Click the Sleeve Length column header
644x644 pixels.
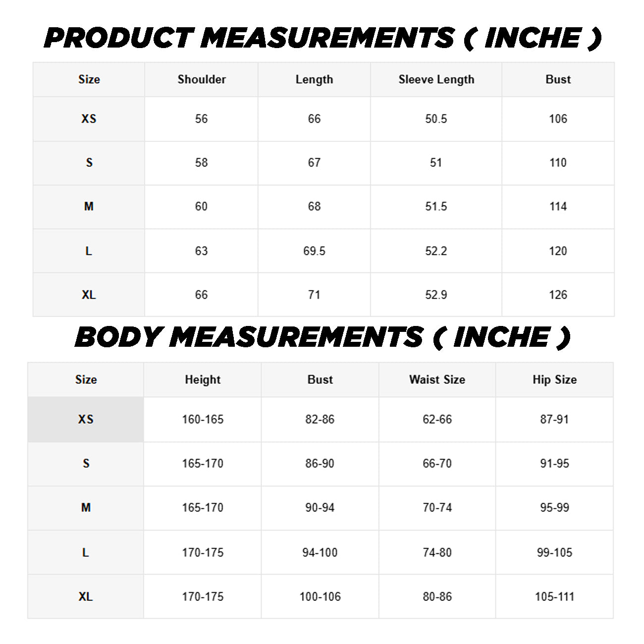pyautogui.click(x=436, y=79)
